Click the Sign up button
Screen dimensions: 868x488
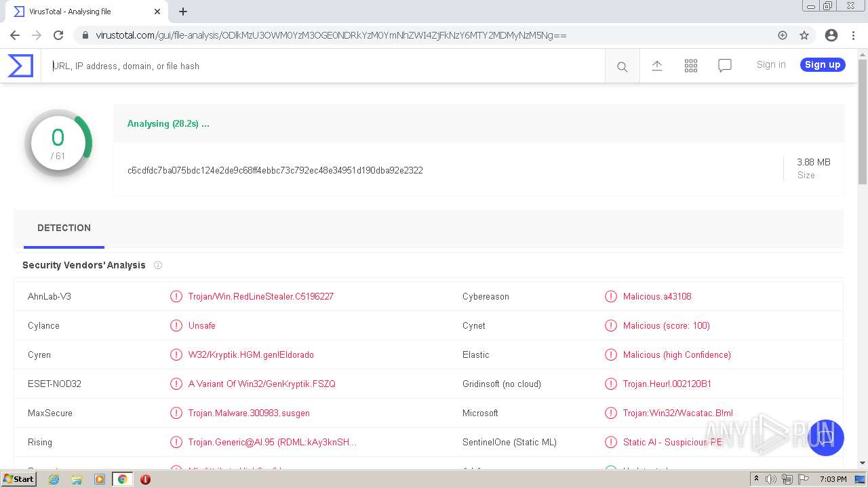[823, 64]
